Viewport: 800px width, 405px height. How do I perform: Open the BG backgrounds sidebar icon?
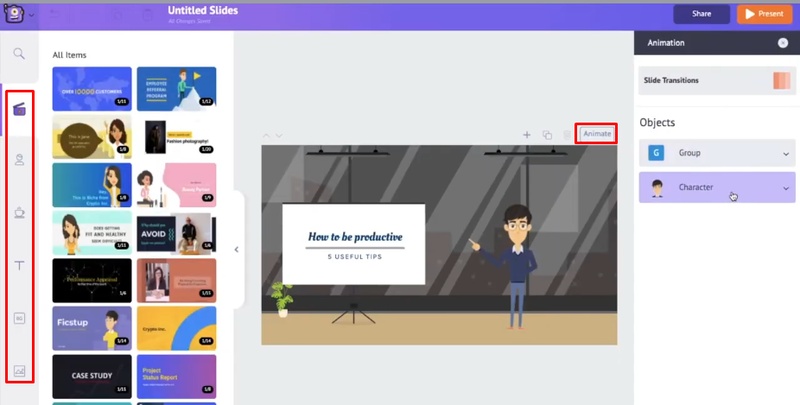click(19, 318)
